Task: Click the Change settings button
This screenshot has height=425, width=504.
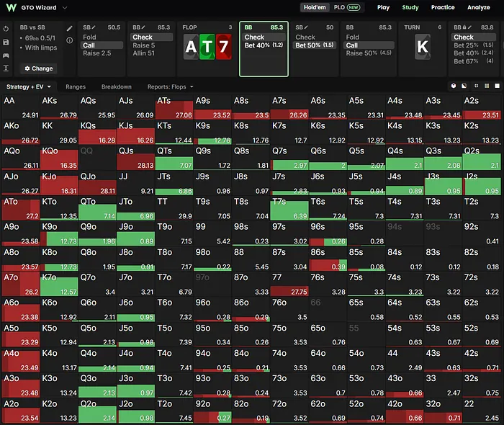Action: [39, 68]
